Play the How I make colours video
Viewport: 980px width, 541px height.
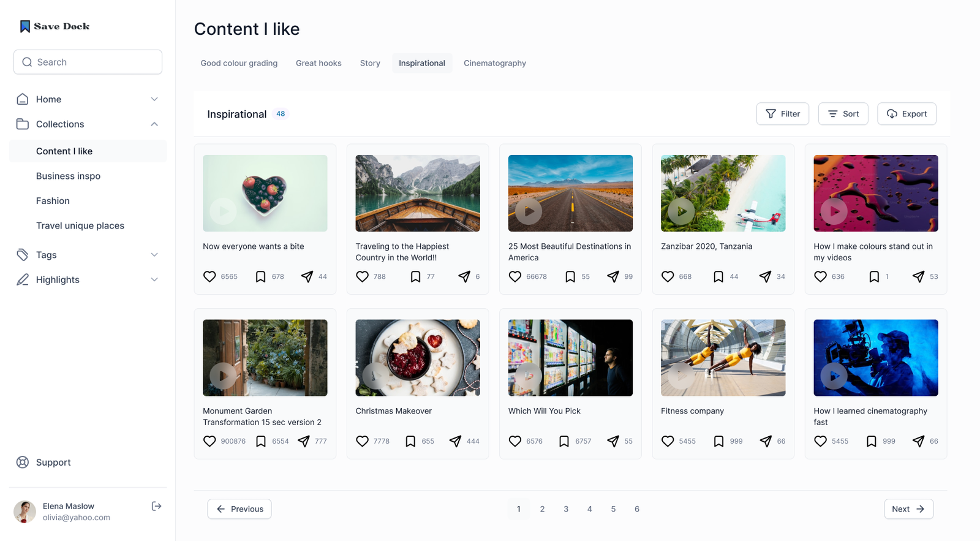[834, 211]
